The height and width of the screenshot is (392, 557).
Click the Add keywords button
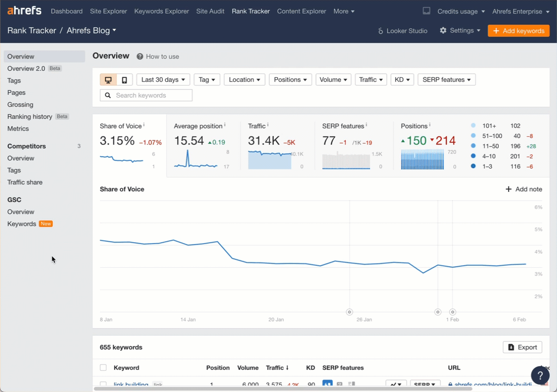[518, 31]
